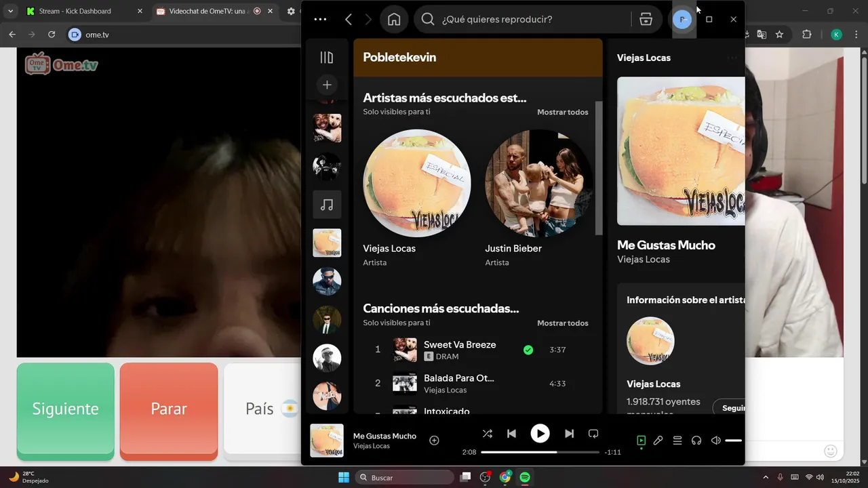Open Chrome extensions puzzle icon
The height and width of the screenshot is (488, 868).
tap(807, 35)
